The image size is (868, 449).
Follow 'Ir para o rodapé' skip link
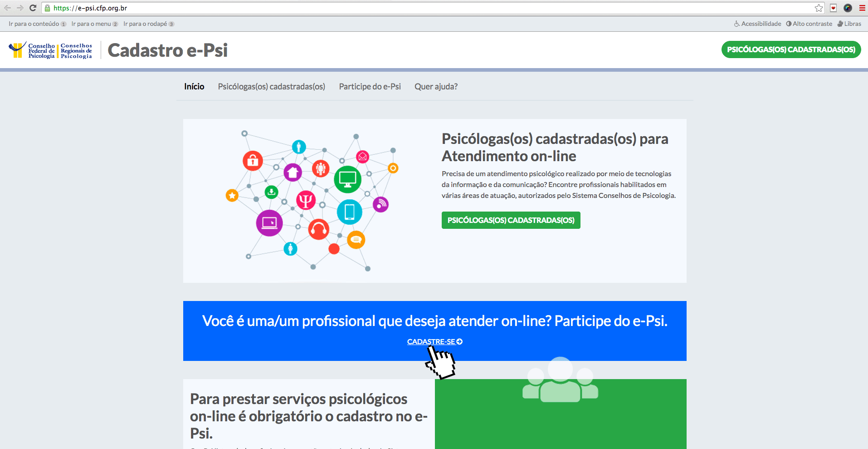coord(149,24)
